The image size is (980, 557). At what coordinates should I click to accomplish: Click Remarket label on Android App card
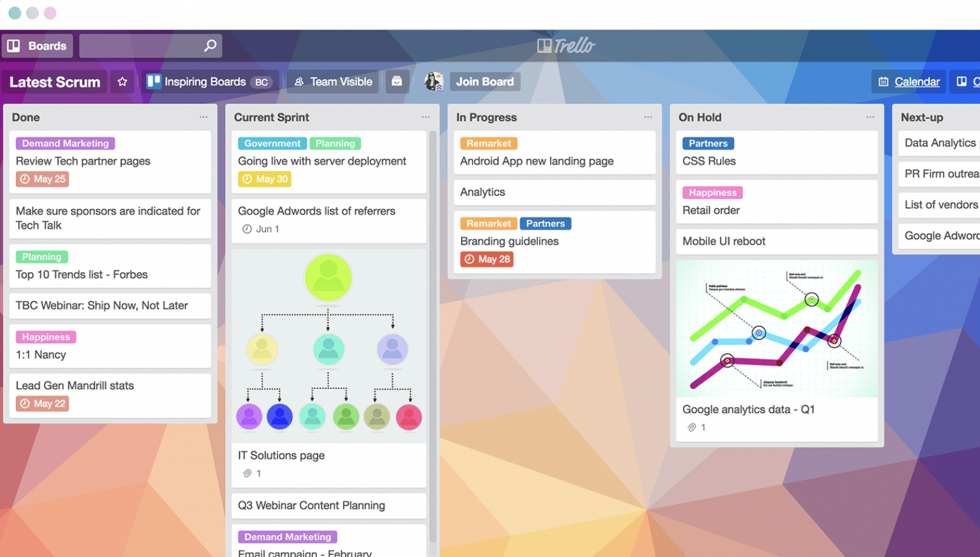tap(489, 143)
